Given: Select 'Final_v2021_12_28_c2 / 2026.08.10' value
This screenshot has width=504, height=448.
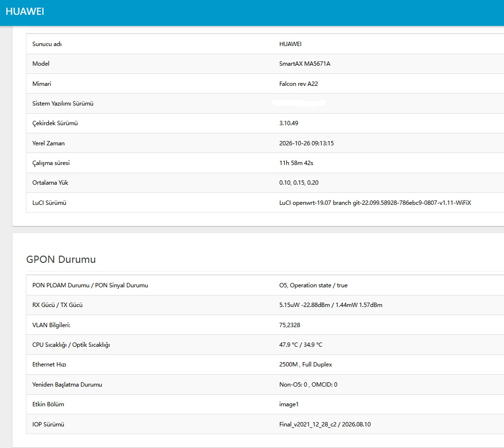Looking at the screenshot, I should [325, 424].
